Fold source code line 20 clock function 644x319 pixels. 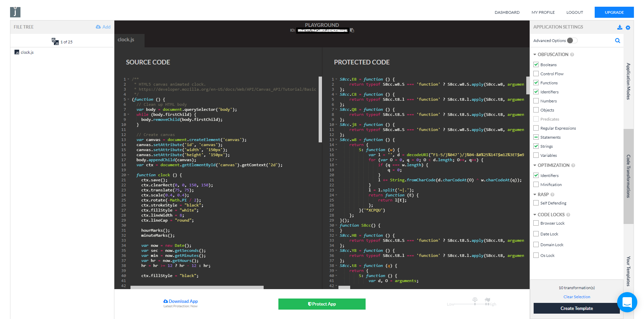click(x=128, y=175)
